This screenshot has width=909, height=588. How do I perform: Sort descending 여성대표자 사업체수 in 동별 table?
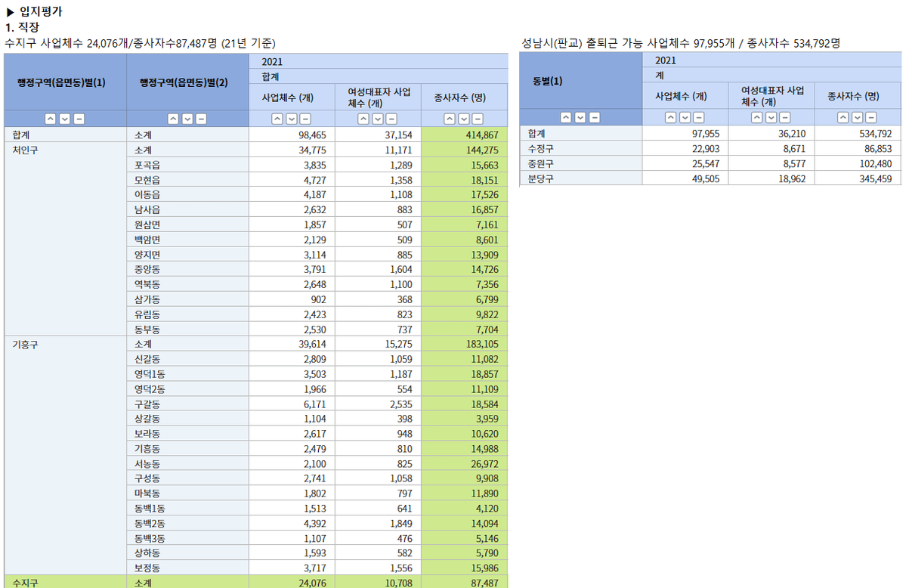771,117
